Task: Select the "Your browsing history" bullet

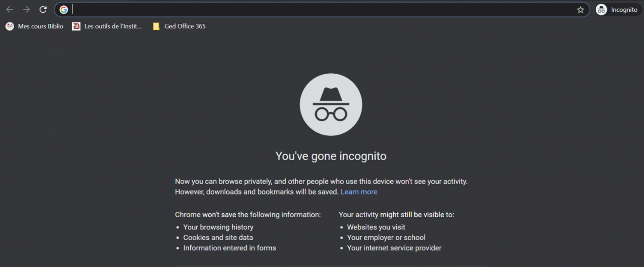Action: pyautogui.click(x=218, y=227)
